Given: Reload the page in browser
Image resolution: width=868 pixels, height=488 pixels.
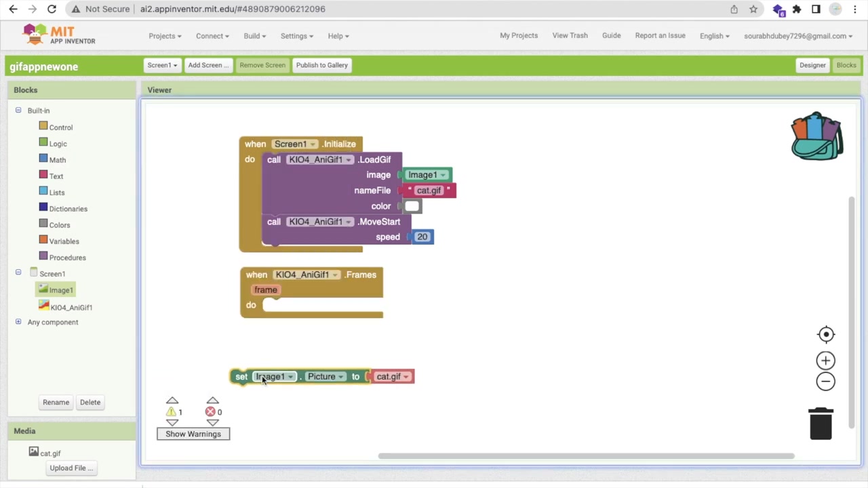Looking at the screenshot, I should click(x=52, y=9).
